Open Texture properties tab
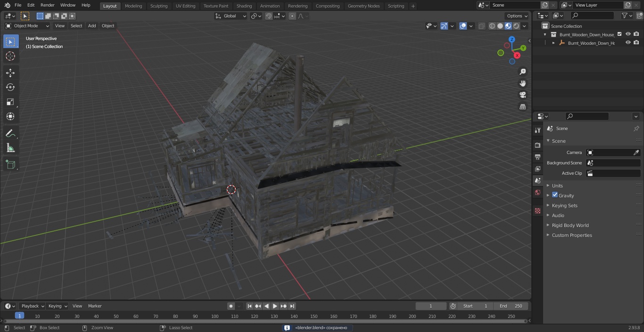Screen dimensions: 644x332 tap(537, 211)
